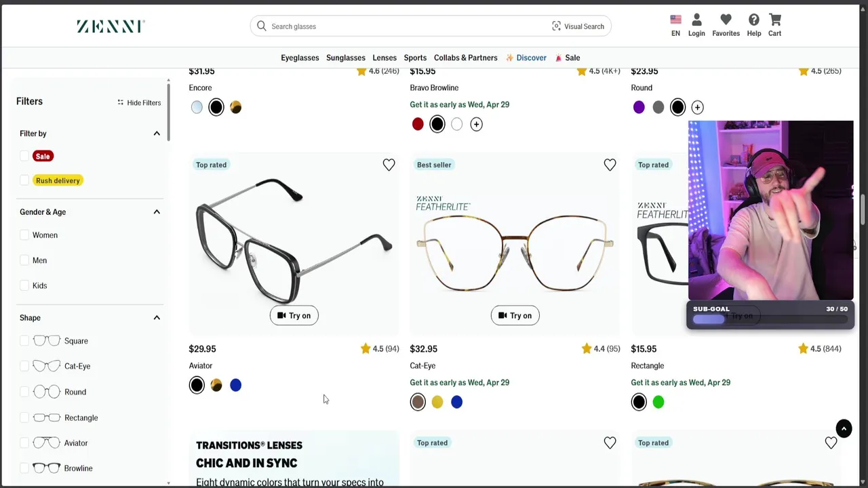Click Try on for Cat-Eye glasses
The height and width of the screenshot is (488, 868).
pyautogui.click(x=515, y=315)
